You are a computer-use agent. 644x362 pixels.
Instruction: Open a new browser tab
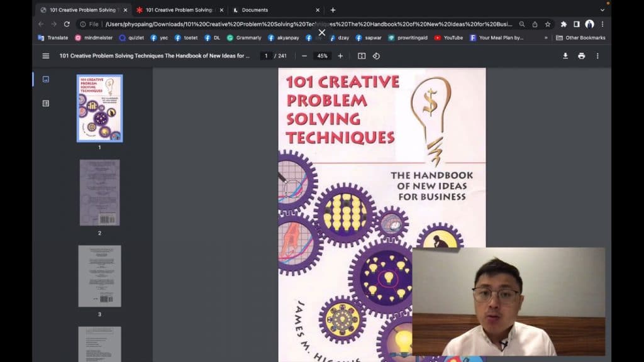point(333,10)
